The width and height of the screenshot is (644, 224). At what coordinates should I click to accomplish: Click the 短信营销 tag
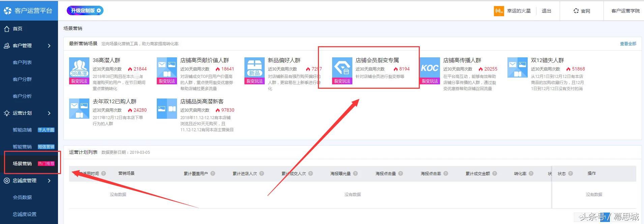[46, 147]
